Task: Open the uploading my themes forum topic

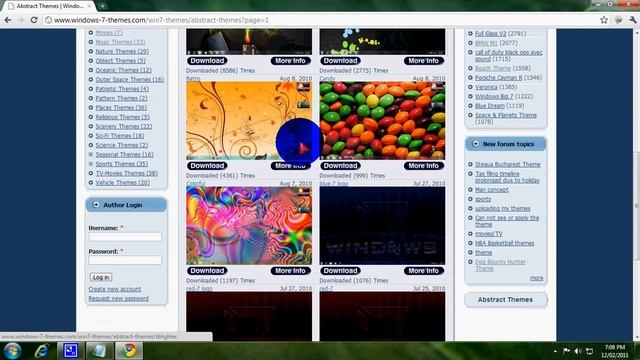Action: 502,209
